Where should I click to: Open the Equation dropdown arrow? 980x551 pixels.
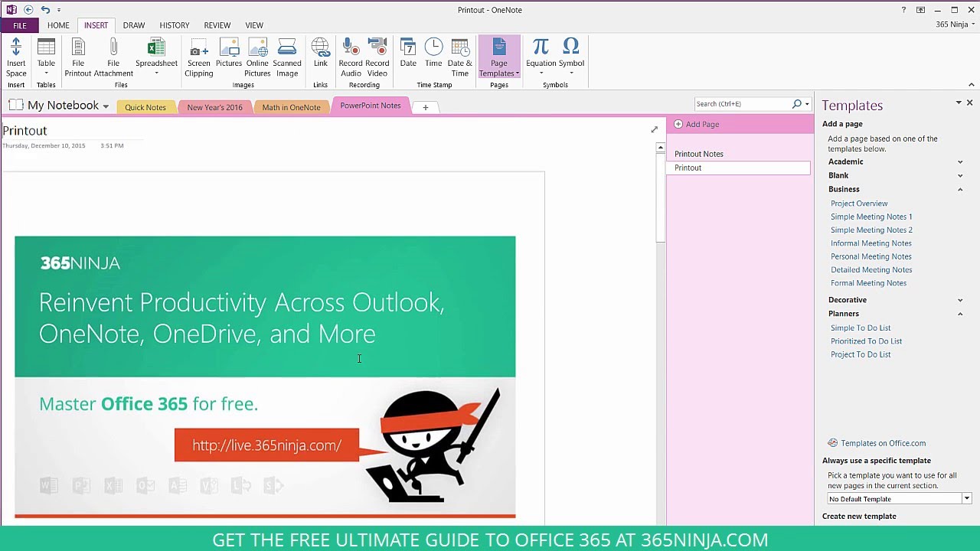[x=541, y=73]
